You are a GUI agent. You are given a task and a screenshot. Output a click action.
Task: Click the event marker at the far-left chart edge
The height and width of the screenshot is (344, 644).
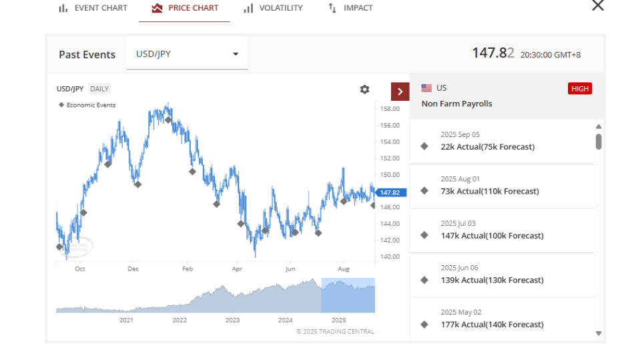coord(59,246)
